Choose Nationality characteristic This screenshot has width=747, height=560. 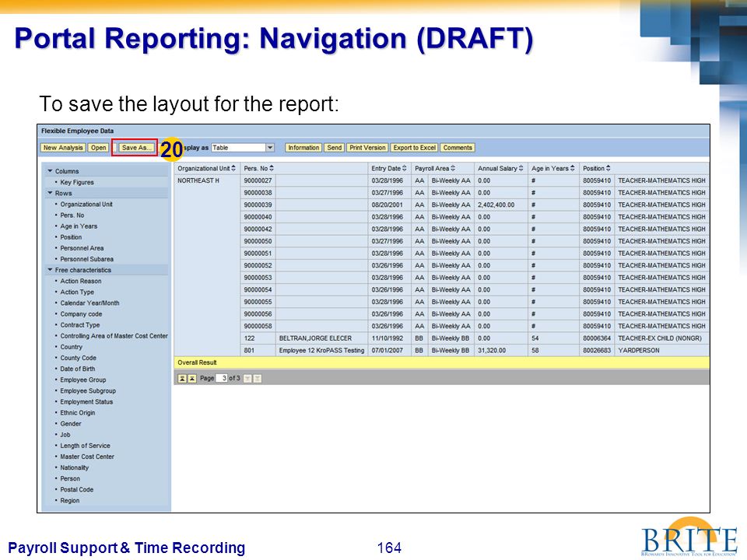pos(75,467)
